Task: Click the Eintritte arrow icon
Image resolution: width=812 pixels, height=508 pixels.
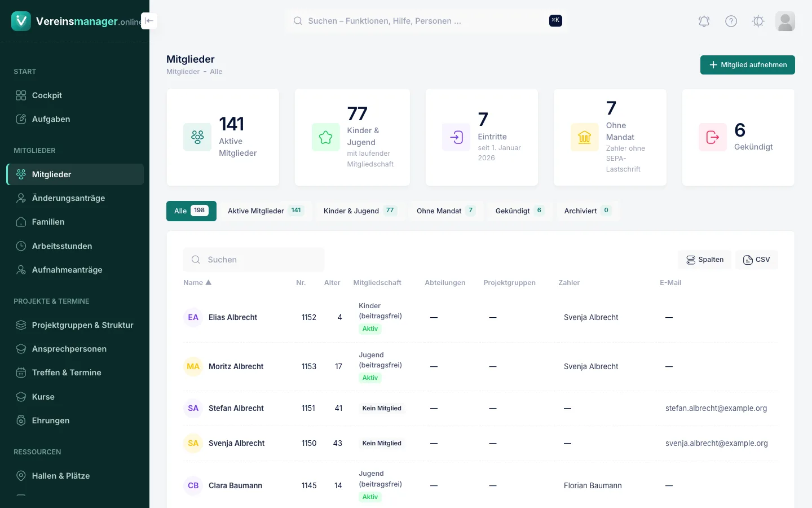Action: click(x=456, y=137)
